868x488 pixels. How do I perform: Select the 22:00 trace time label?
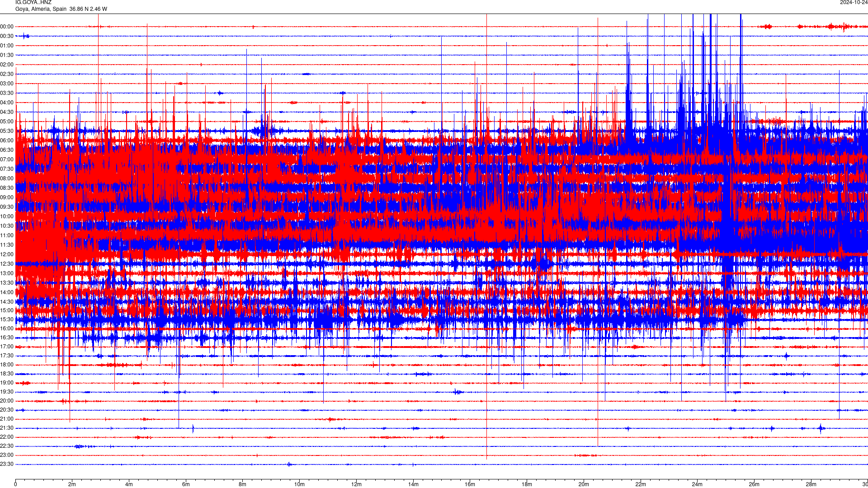tap(7, 437)
